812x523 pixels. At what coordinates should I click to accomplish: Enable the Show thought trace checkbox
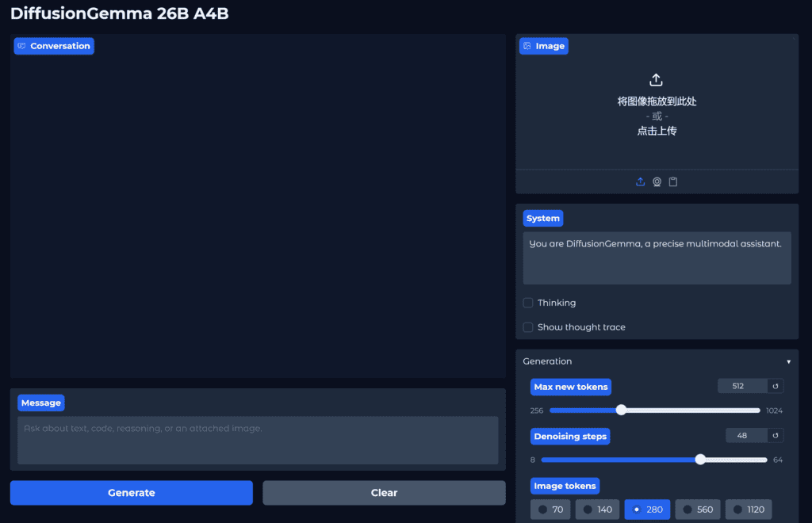click(x=527, y=327)
